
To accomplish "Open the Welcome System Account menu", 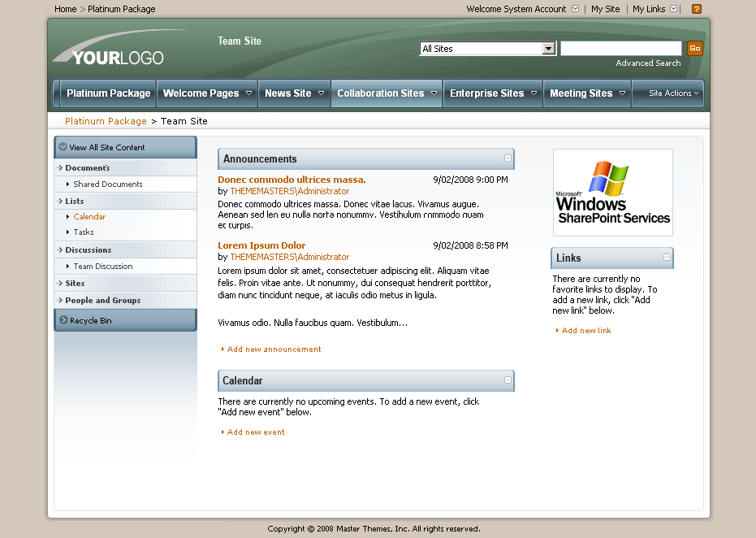I will (517, 9).
